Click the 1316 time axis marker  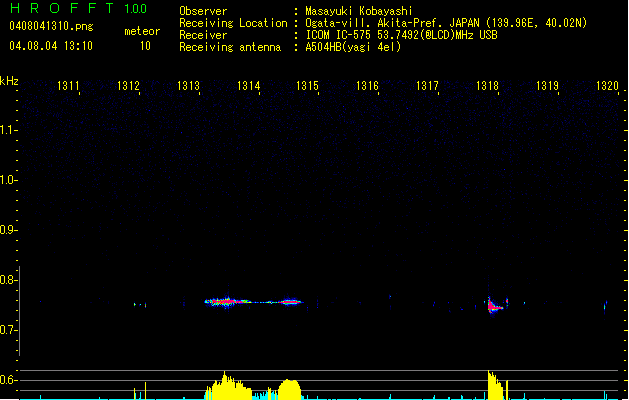(367, 86)
